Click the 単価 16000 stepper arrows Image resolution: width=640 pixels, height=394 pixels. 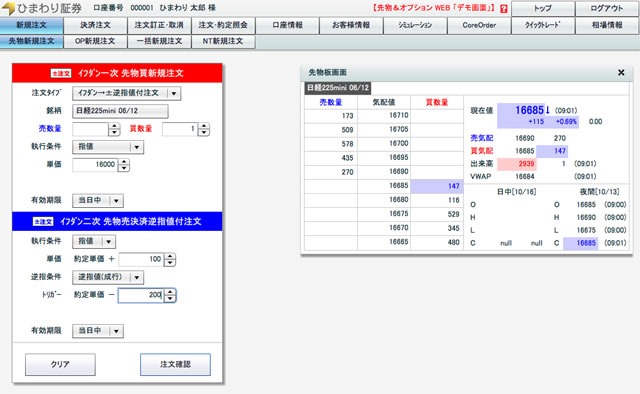point(124,165)
